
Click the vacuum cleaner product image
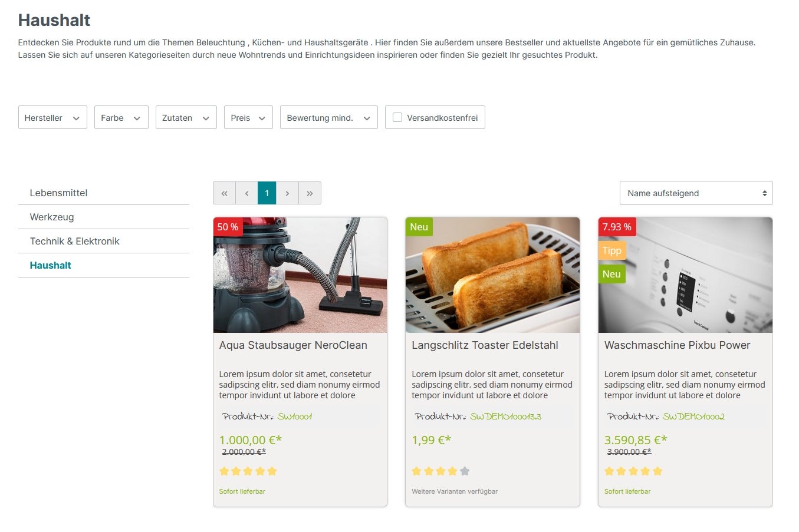(x=300, y=275)
